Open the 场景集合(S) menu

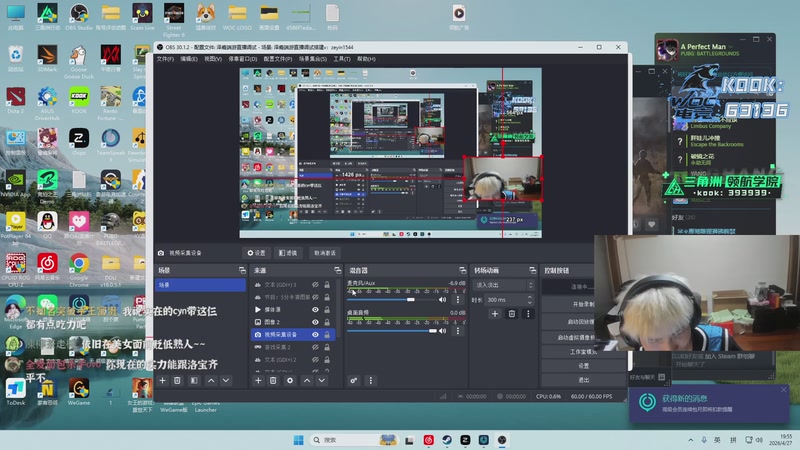(312, 59)
